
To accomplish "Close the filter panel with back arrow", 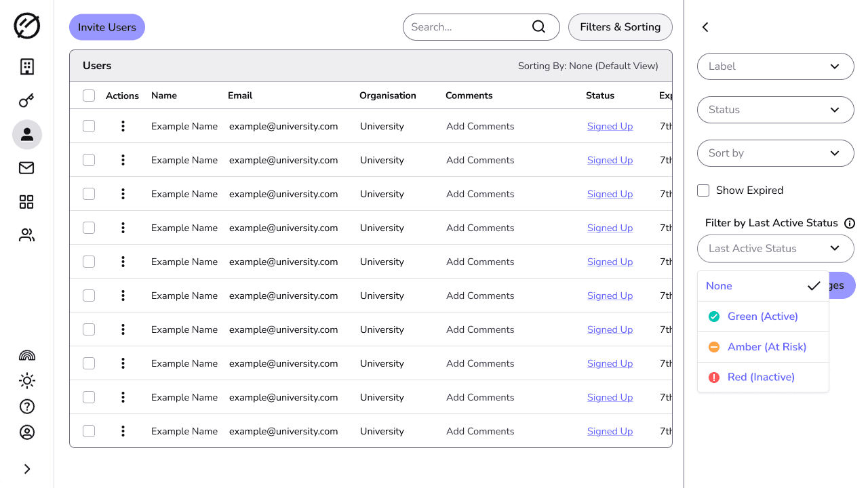I will [x=705, y=27].
